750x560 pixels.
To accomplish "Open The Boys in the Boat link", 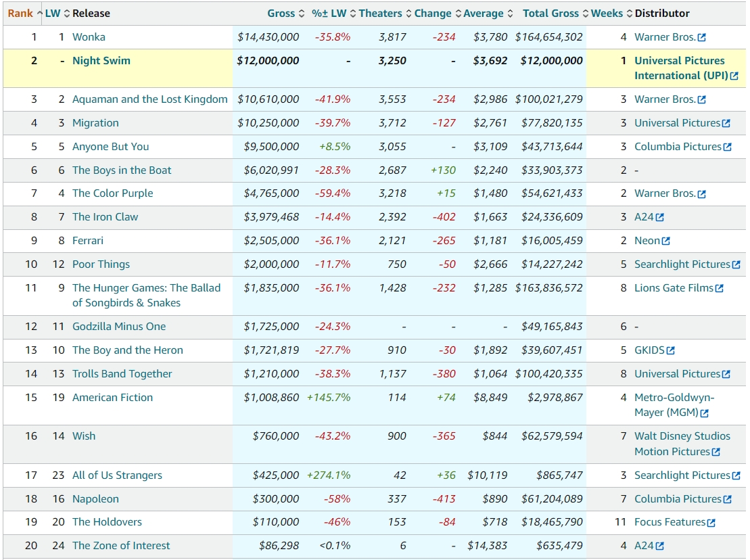I will point(122,170).
